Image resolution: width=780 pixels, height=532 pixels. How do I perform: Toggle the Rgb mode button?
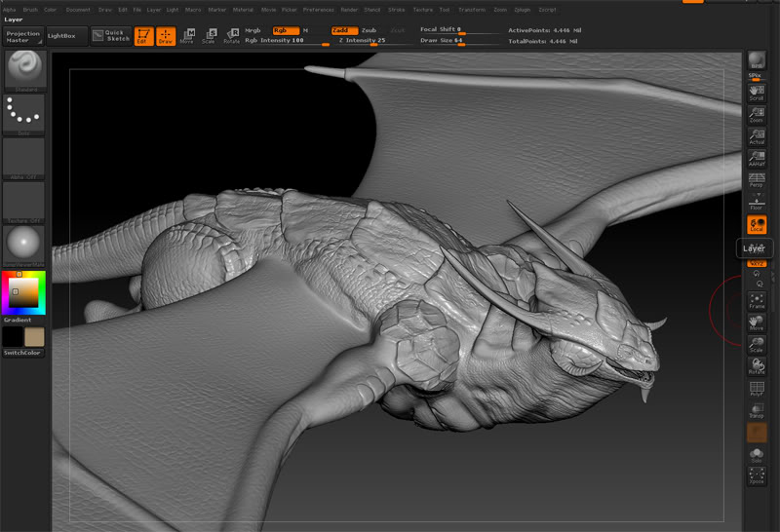click(286, 30)
